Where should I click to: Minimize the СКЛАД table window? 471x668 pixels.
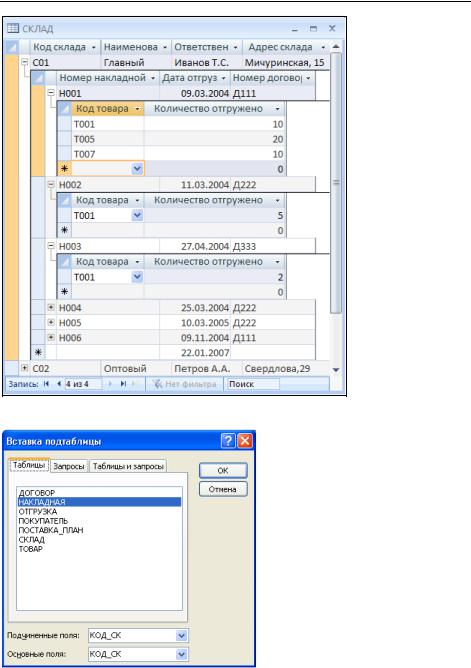click(x=295, y=29)
